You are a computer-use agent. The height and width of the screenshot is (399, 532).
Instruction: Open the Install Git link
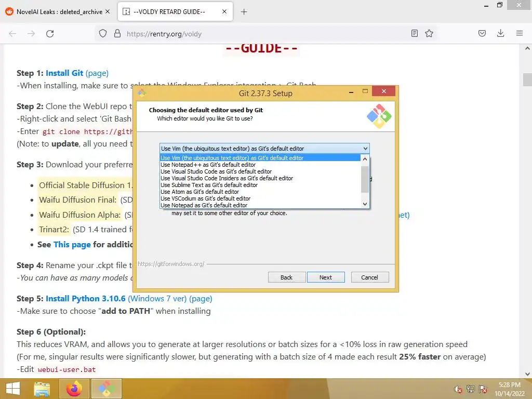pyautogui.click(x=64, y=73)
